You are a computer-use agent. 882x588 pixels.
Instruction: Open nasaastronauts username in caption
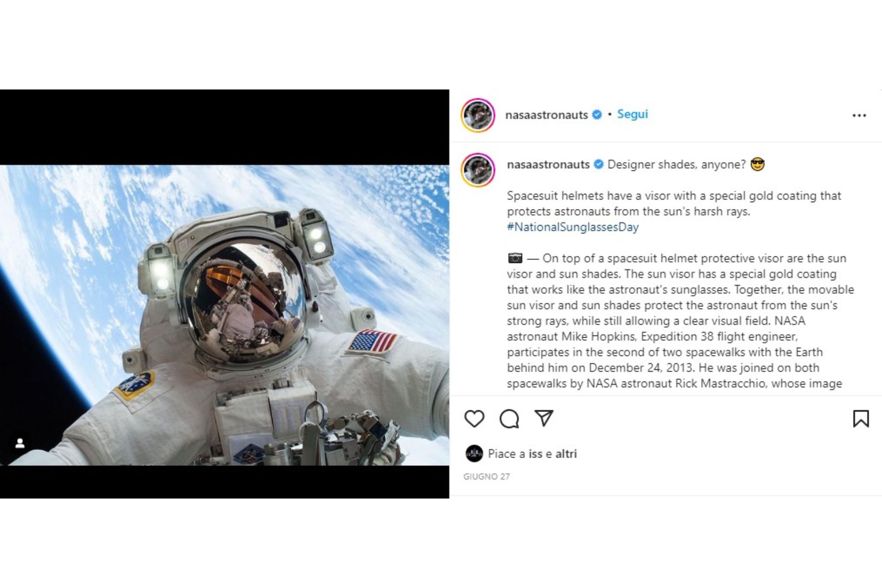point(548,164)
